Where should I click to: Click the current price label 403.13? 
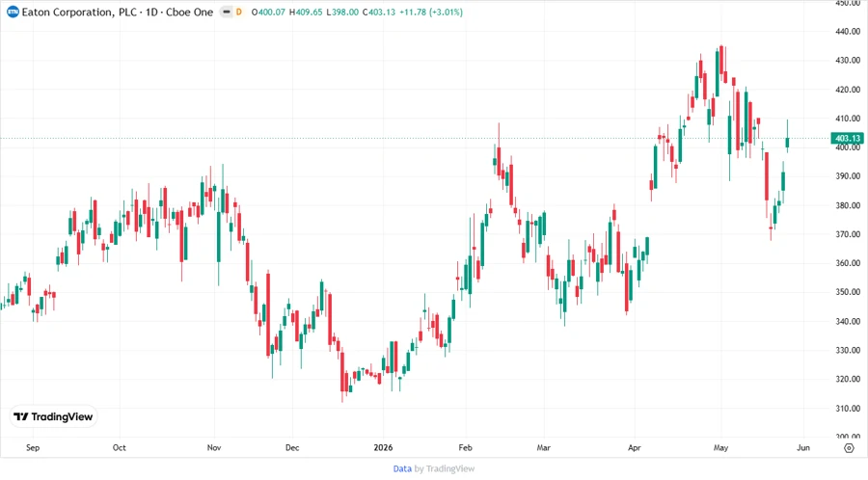(847, 138)
